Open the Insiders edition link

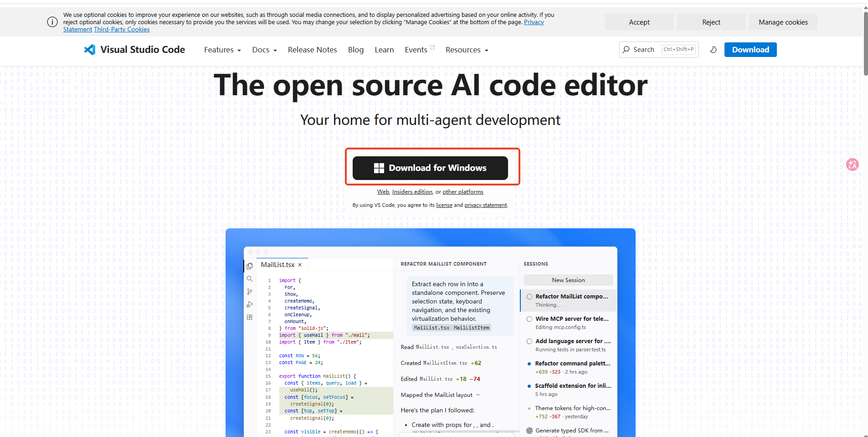click(x=412, y=192)
